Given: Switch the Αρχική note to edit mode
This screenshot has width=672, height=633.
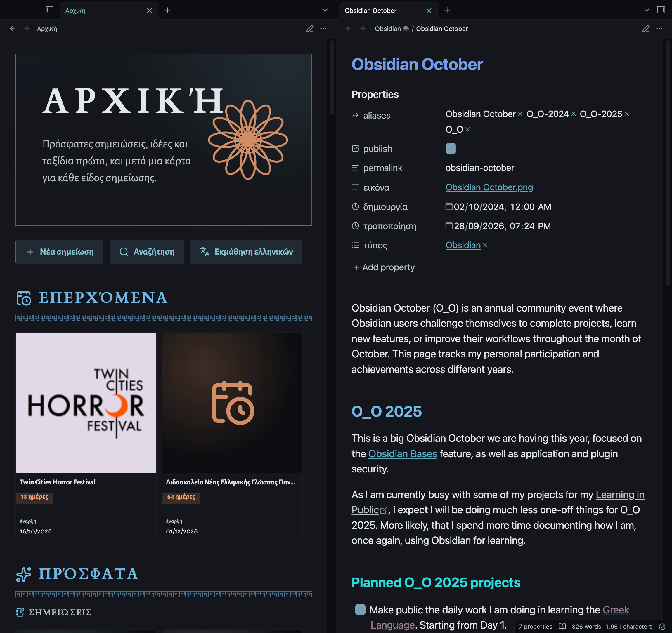Looking at the screenshot, I should coord(310,29).
